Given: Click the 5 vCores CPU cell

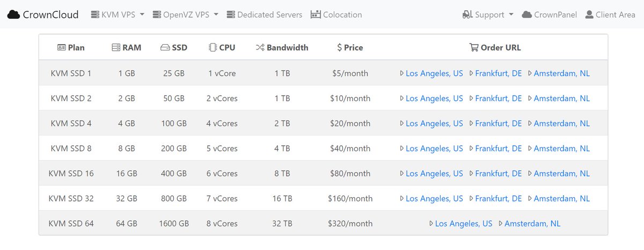Looking at the screenshot, I should [222, 148].
